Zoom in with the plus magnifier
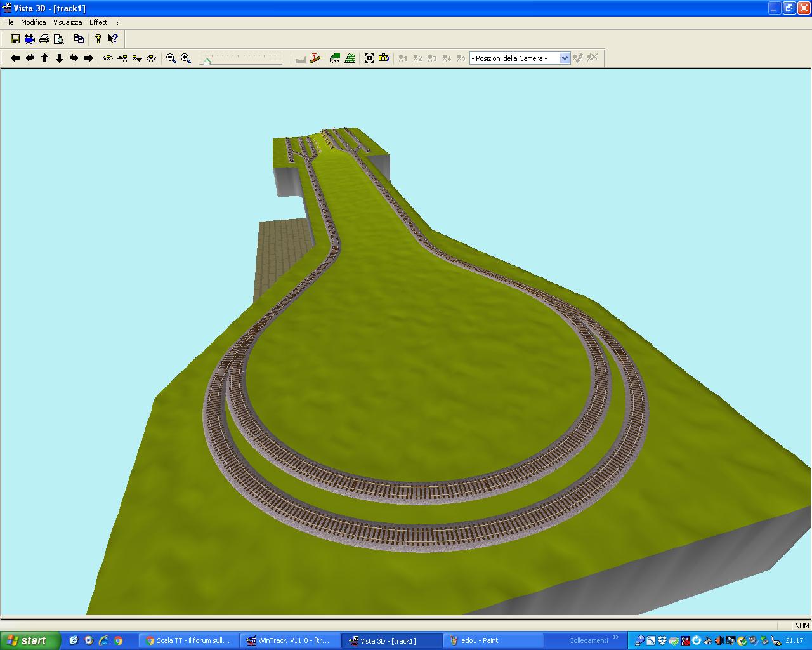 186,58
